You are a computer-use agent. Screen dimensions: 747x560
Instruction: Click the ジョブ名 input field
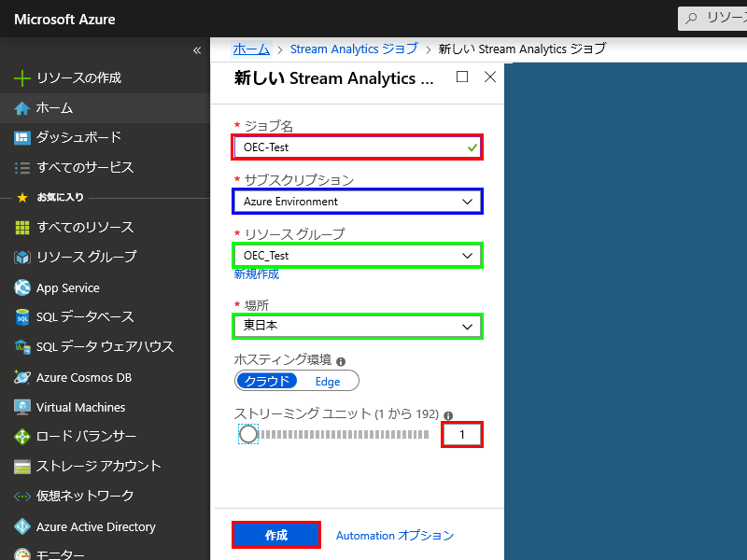point(358,147)
